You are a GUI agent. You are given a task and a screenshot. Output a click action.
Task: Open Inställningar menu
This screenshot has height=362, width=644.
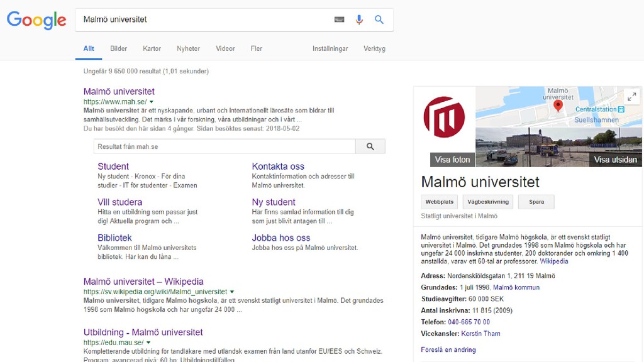pos(330,48)
